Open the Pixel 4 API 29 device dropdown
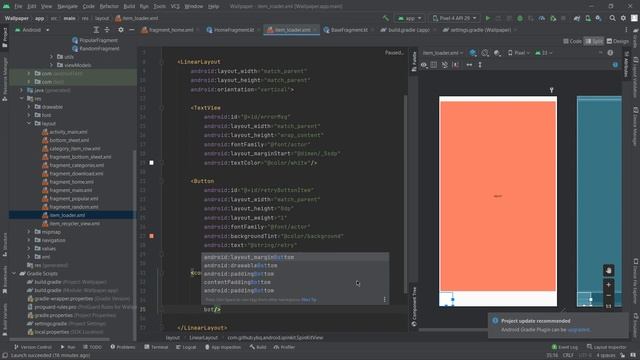 454,18
